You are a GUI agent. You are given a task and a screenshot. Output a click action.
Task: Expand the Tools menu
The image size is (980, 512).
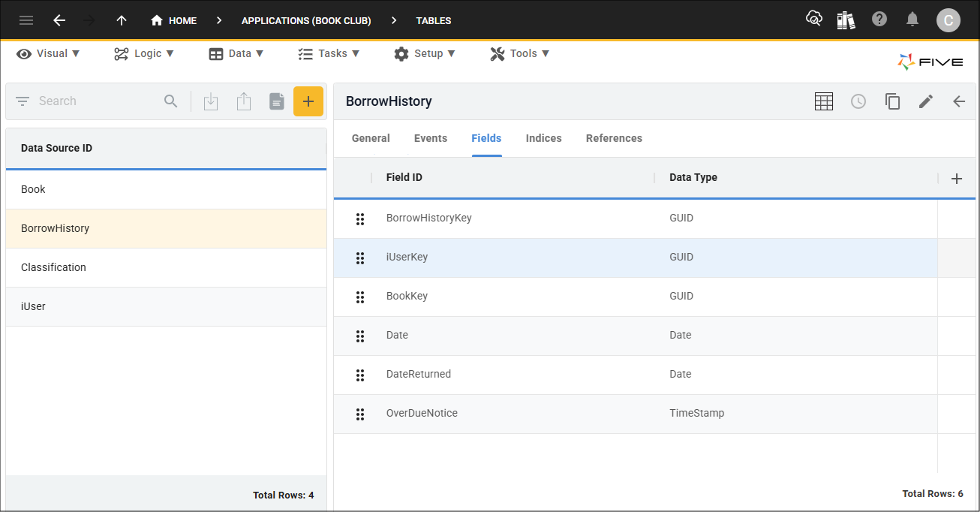tap(520, 53)
